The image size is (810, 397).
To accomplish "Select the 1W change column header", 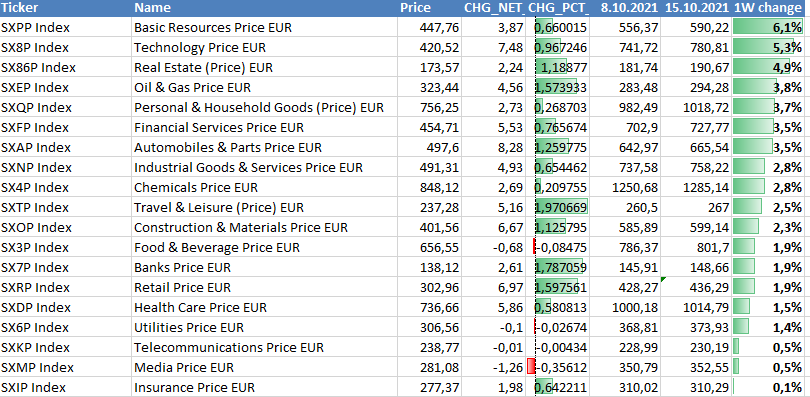I will 770,8.
